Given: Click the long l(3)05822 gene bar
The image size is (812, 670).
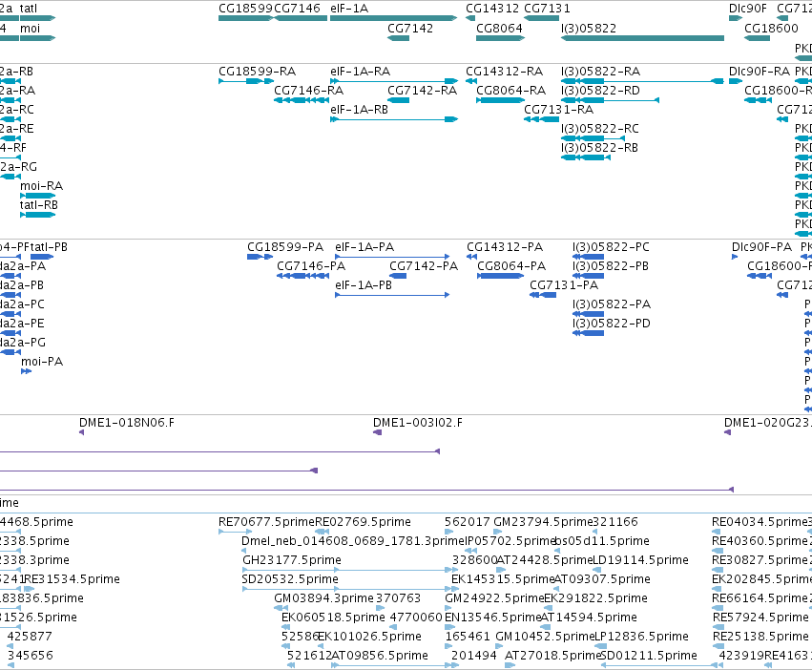Looking at the screenshot, I should coord(642,38).
